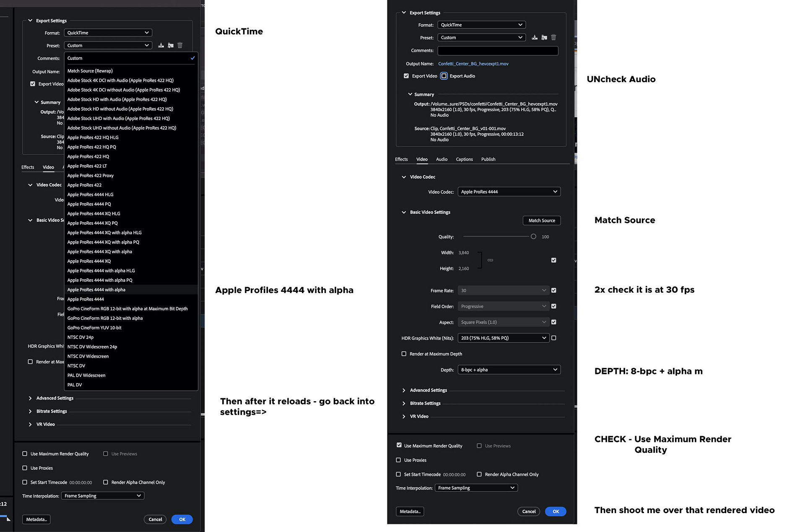Enable Render at Maximum Depth in right panel

pos(404,354)
